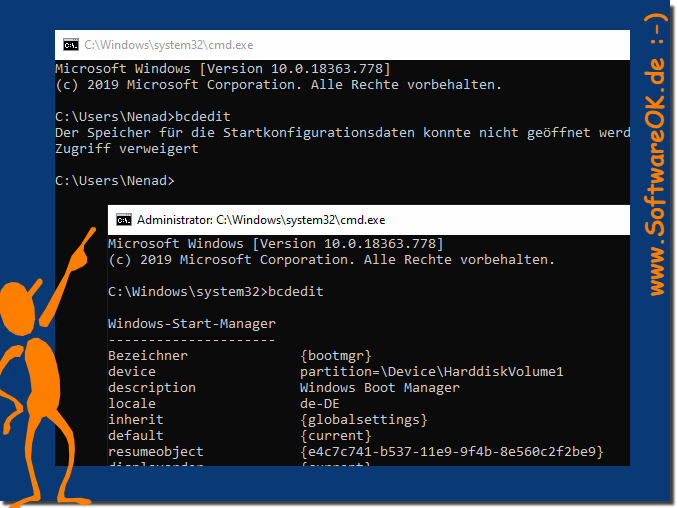677x508 pixels.
Task: Click the cmd icon in the Administrator window title bar
Action: tap(124, 220)
